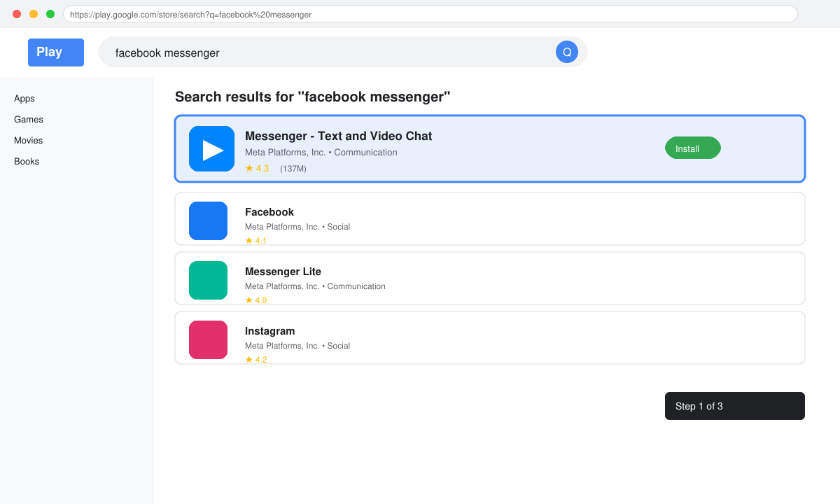Open the Instagram result title
Viewport: 840px width, 504px height.
click(x=270, y=331)
